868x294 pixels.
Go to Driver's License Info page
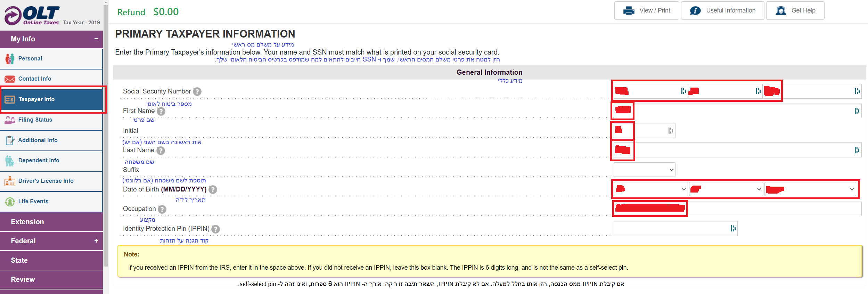point(51,181)
